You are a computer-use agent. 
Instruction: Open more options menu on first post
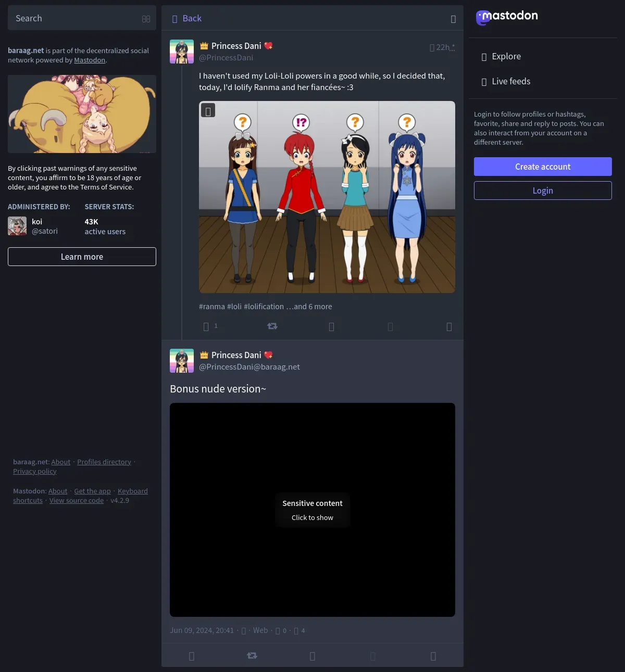[x=449, y=326]
